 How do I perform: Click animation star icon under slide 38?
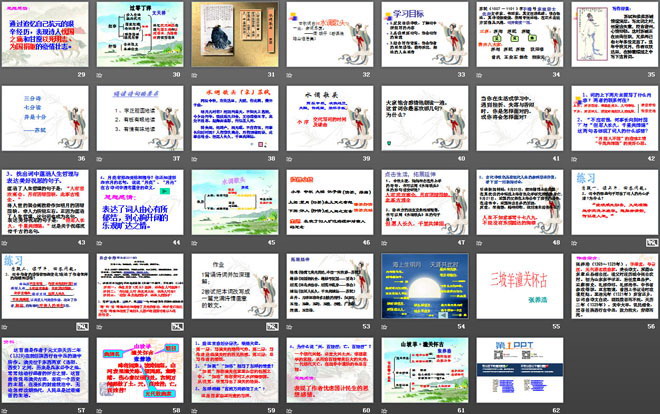pyautogui.click(x=194, y=159)
